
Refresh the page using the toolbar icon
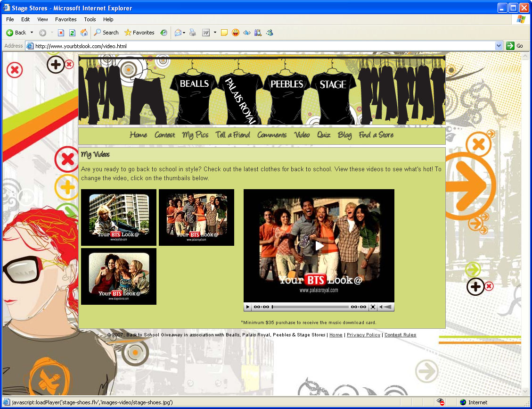(72, 33)
